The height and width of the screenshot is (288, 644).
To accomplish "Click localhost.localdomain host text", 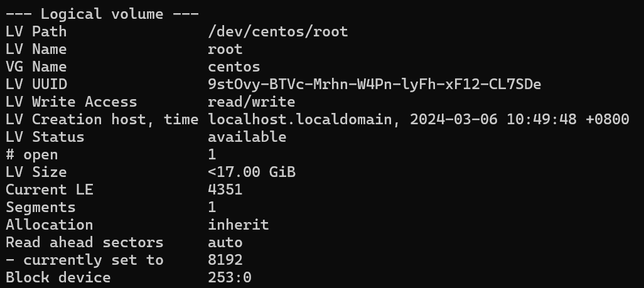I will click(x=300, y=120).
